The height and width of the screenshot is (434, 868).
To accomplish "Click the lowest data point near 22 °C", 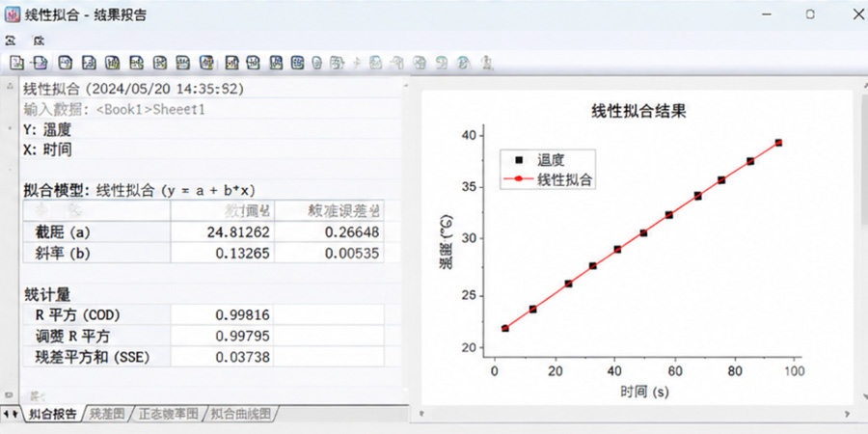I will click(x=504, y=328).
